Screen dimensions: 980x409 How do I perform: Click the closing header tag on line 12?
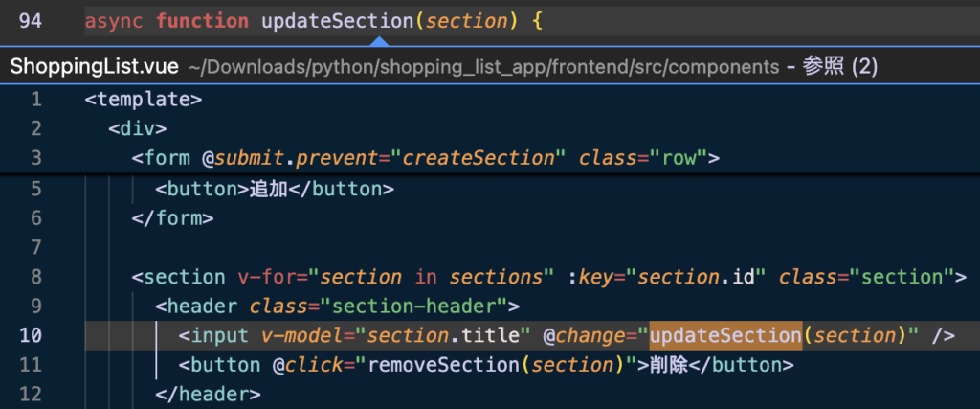coord(208,395)
